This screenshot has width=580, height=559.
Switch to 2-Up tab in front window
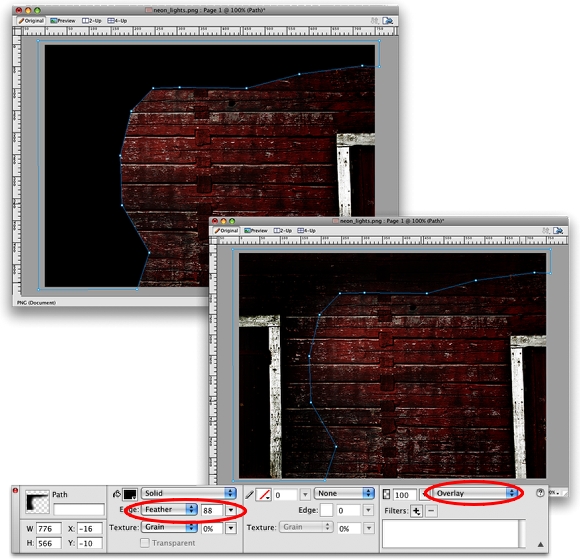(x=283, y=230)
